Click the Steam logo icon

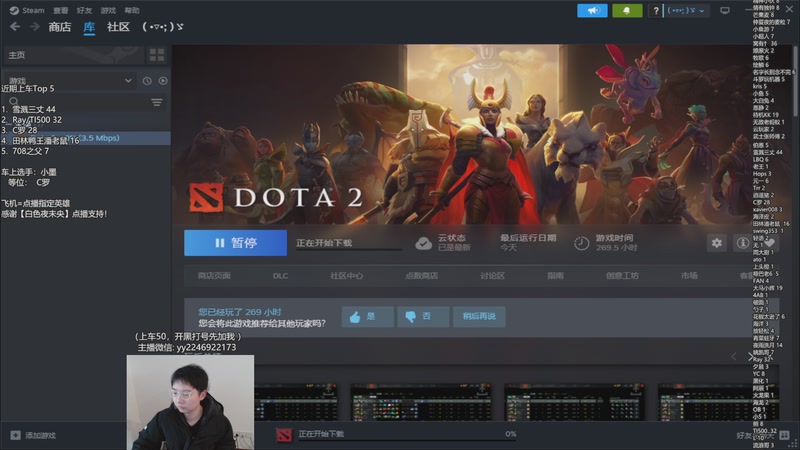(x=14, y=10)
